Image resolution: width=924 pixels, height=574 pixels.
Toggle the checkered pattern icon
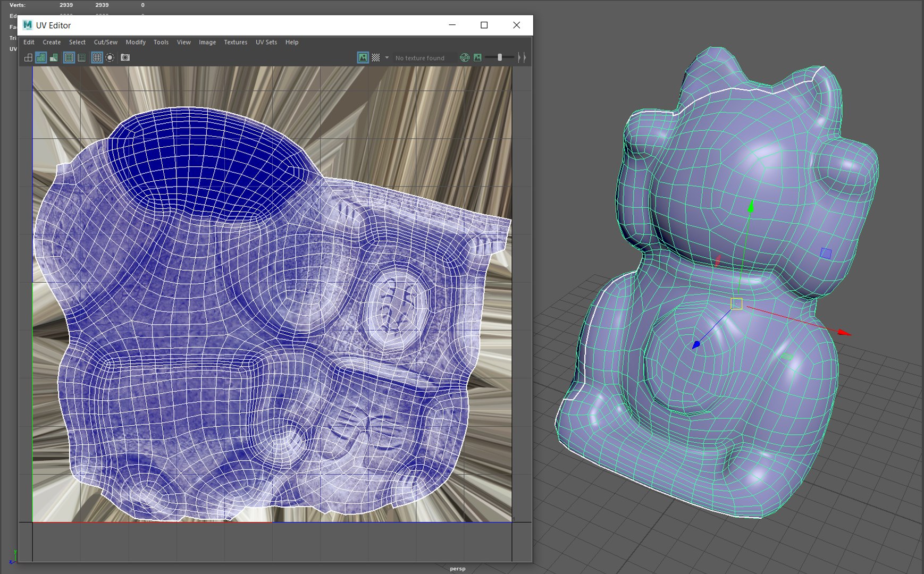[x=376, y=57]
